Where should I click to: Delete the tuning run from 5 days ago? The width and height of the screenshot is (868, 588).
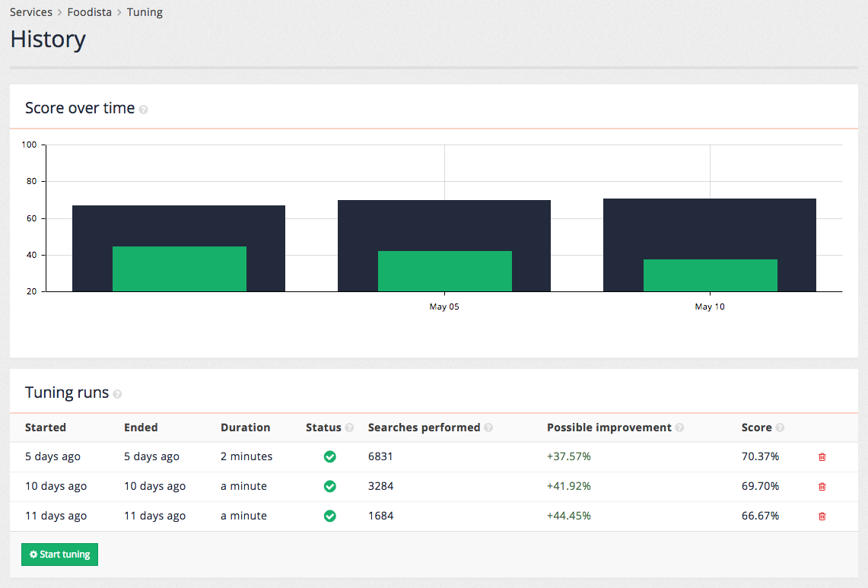pyautogui.click(x=822, y=456)
